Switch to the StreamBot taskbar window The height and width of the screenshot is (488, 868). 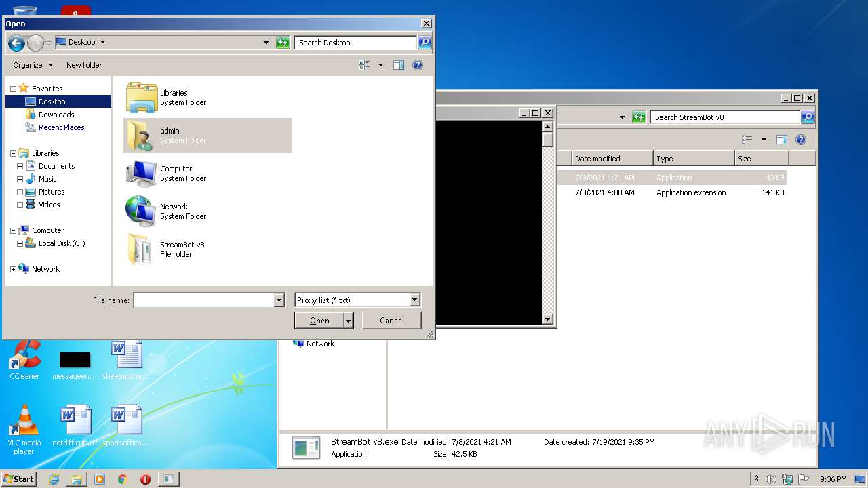(168, 479)
